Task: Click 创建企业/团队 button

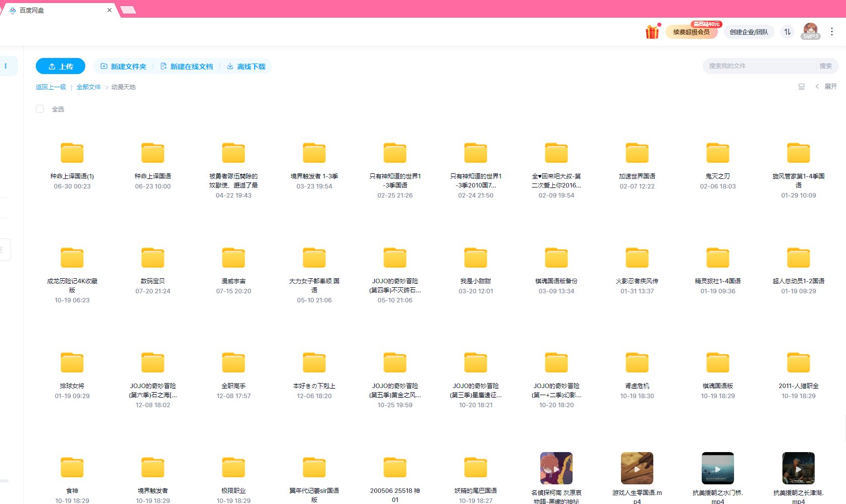Action: click(x=749, y=32)
